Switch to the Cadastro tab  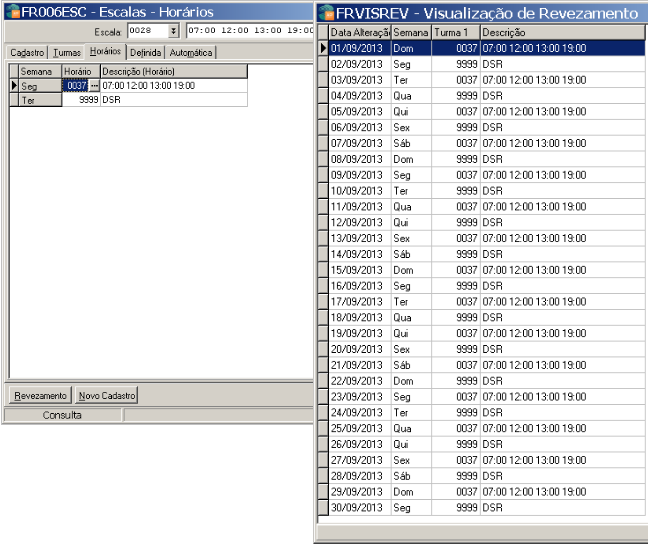27,52
